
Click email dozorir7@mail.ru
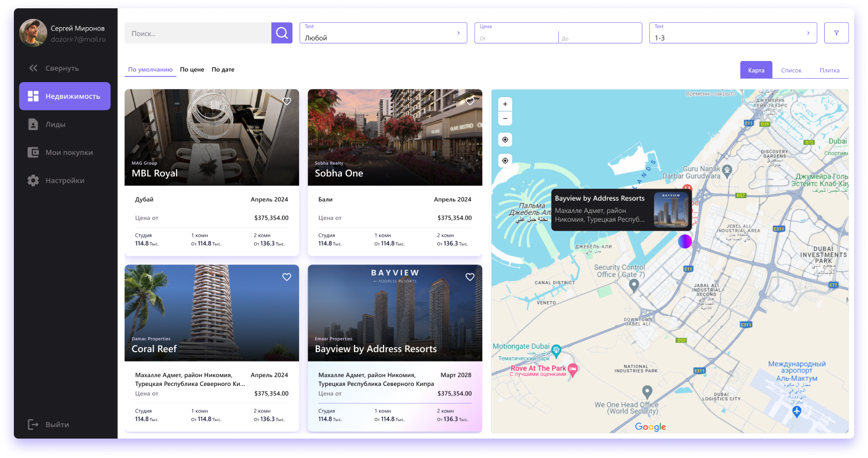[x=78, y=39]
